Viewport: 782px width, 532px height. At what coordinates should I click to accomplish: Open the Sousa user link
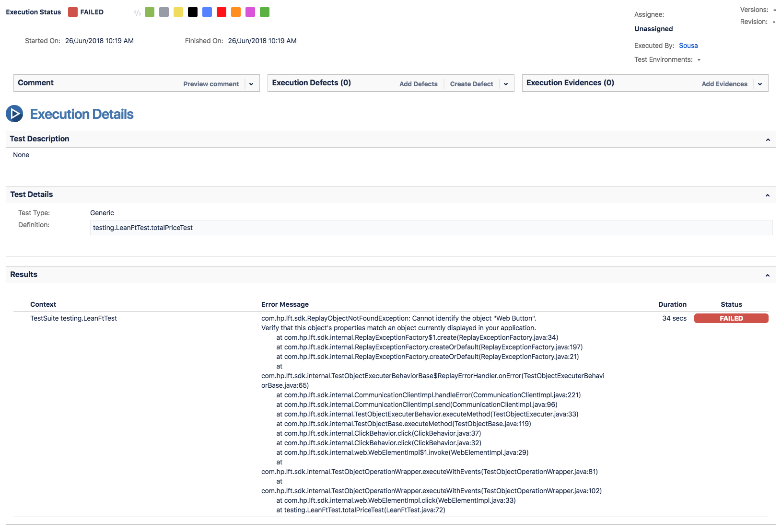(689, 46)
